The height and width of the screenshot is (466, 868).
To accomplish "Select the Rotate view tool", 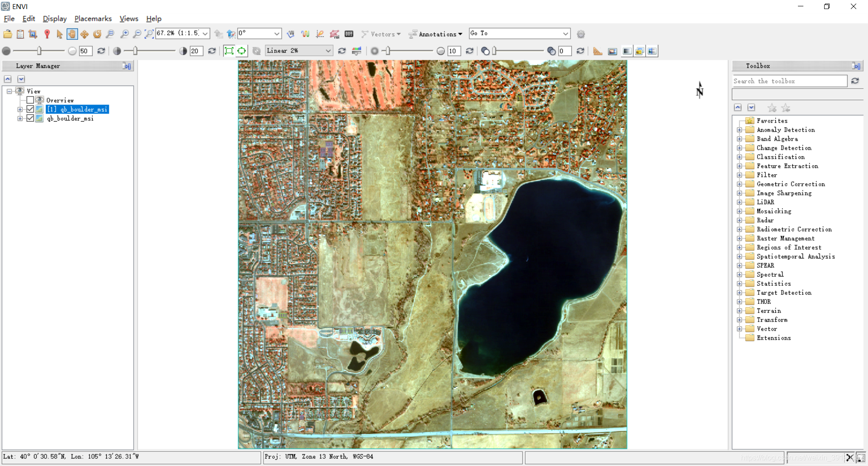I will (97, 34).
